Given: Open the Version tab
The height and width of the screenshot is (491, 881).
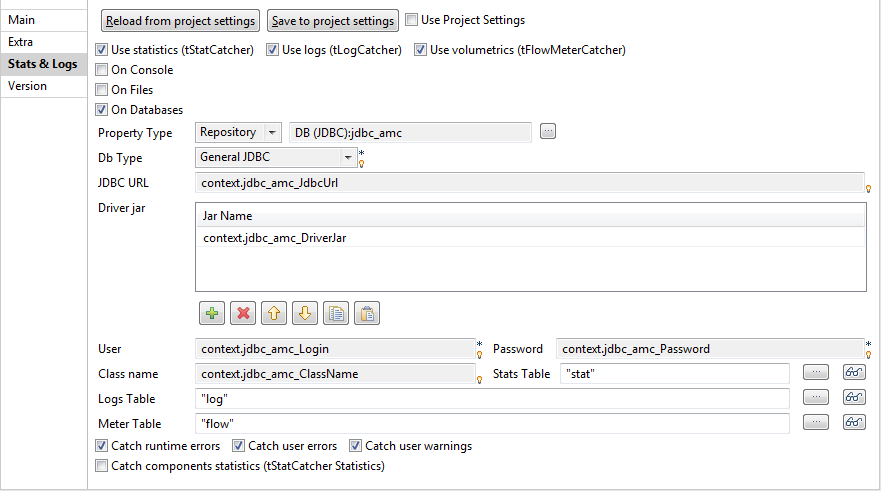Looking at the screenshot, I should 28,86.
